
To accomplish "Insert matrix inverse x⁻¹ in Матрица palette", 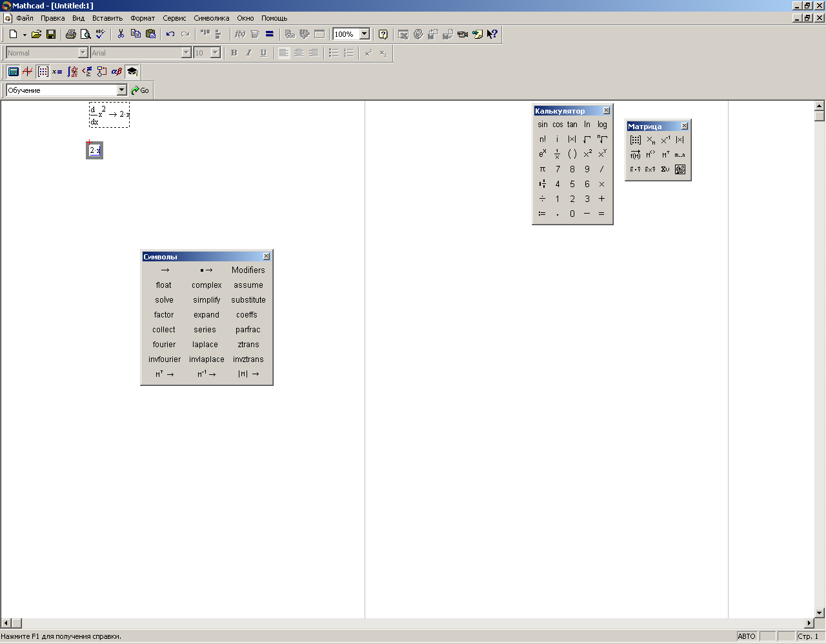I will (x=665, y=140).
